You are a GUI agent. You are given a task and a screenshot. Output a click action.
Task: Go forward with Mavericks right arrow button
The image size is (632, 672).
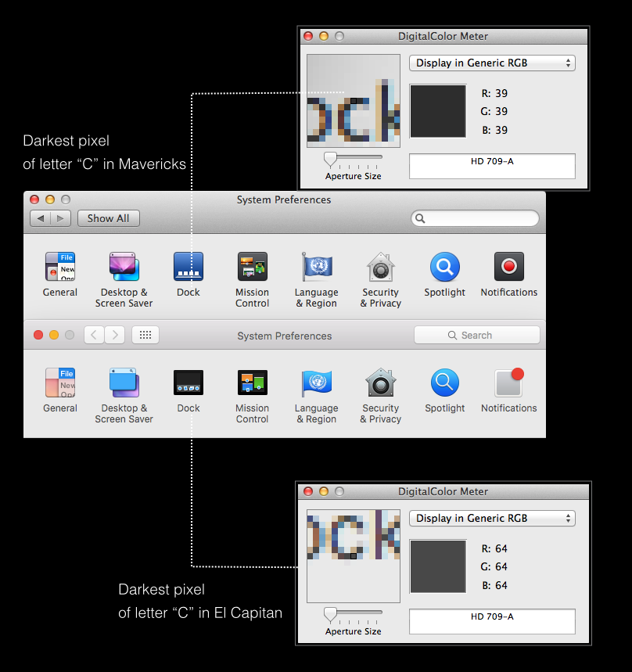(60, 218)
